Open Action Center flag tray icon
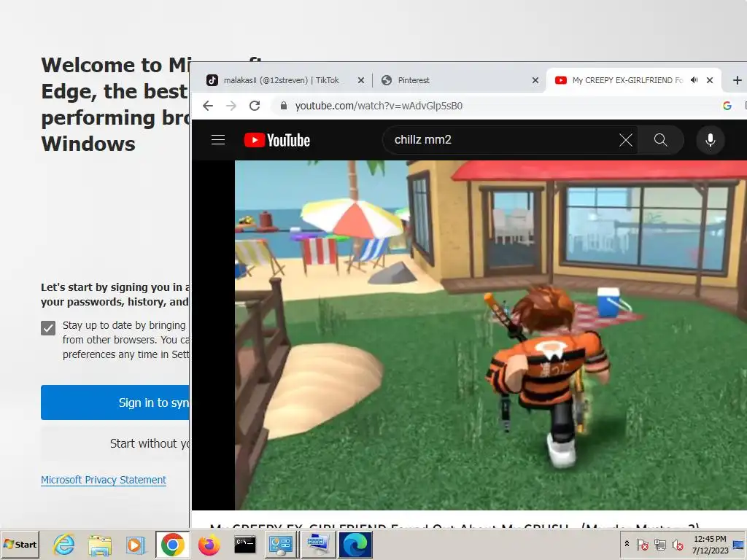Screen dimensions: 747x560 point(642,544)
